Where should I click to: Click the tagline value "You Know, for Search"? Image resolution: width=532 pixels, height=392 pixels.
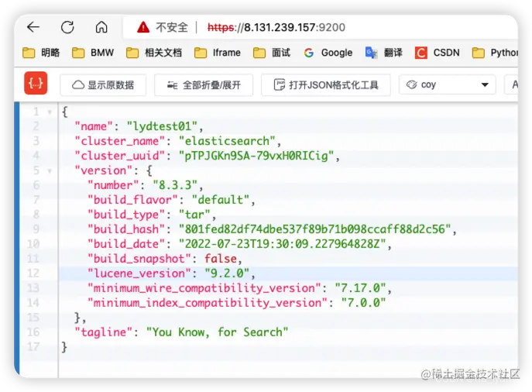point(217,332)
